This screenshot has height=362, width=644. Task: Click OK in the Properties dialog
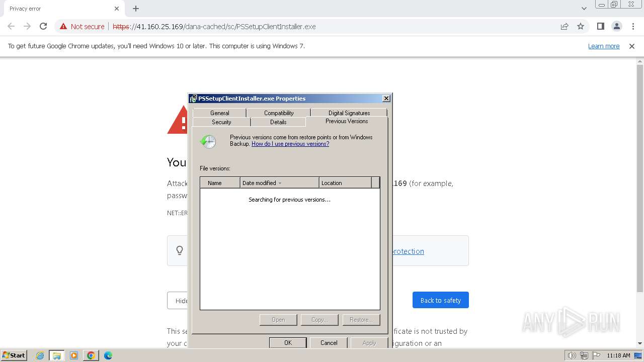tap(288, 343)
